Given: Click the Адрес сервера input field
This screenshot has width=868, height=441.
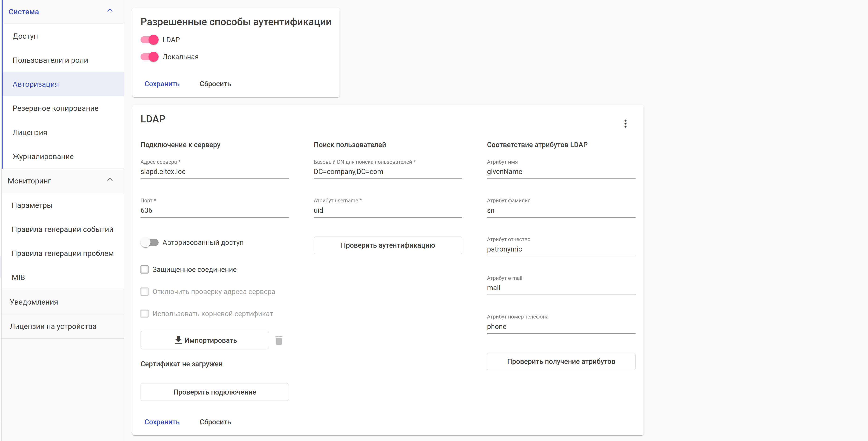Looking at the screenshot, I should click(x=214, y=172).
